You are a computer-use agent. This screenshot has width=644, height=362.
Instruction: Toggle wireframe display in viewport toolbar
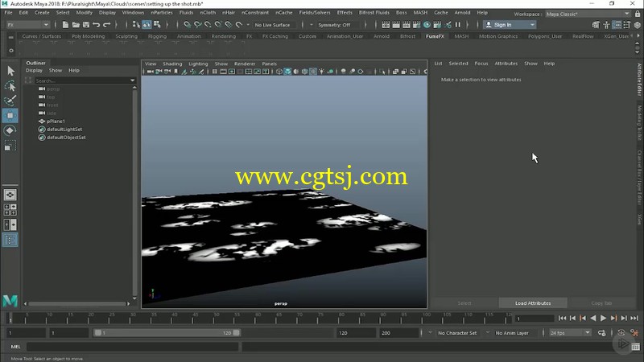(x=279, y=72)
